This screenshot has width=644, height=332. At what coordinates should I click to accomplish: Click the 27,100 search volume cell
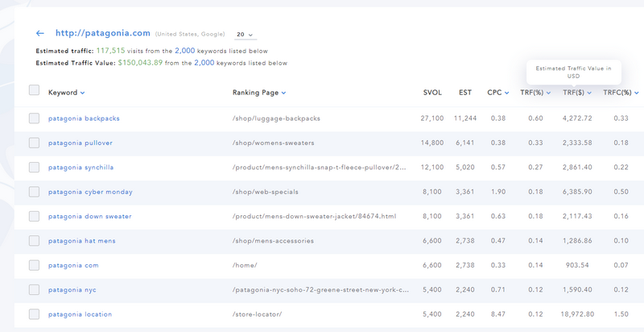point(432,118)
